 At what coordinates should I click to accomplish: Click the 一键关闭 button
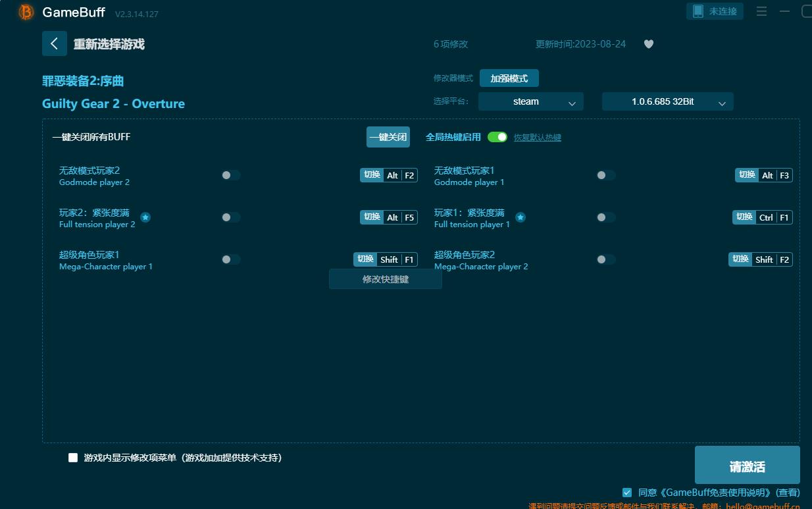tap(388, 137)
